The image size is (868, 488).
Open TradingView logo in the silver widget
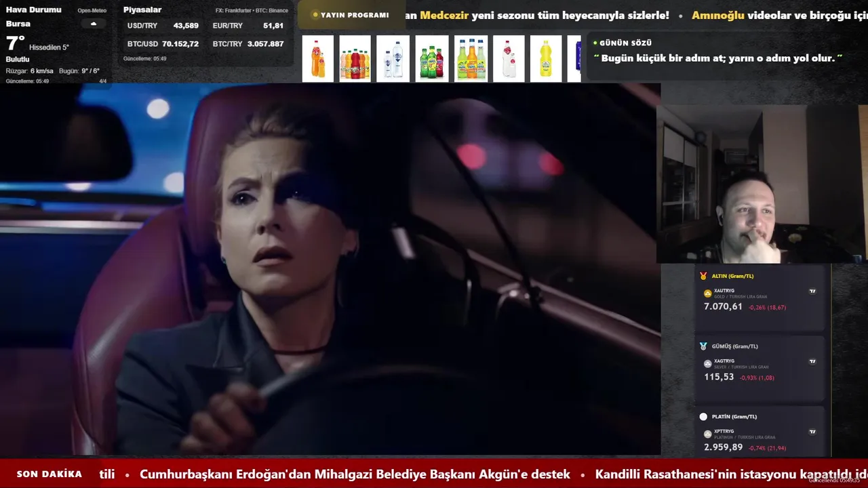coord(812,362)
